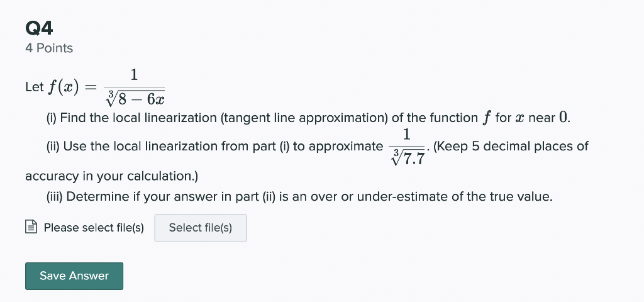Click the italic f symbol in part (i)
This screenshot has height=302, width=644.
(486, 118)
